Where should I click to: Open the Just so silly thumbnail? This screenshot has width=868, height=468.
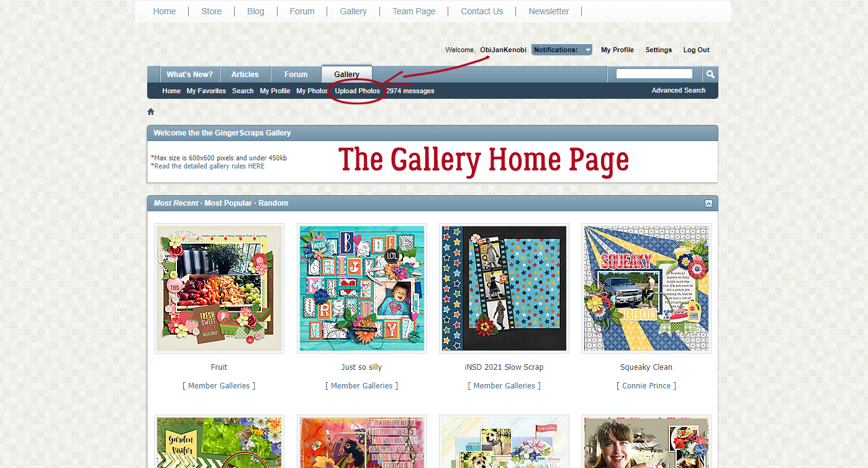coord(362,288)
